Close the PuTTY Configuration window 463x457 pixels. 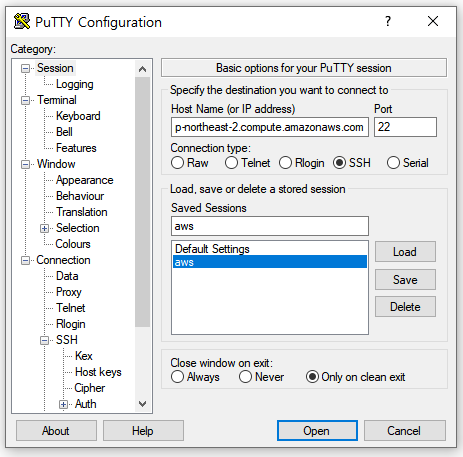[433, 21]
